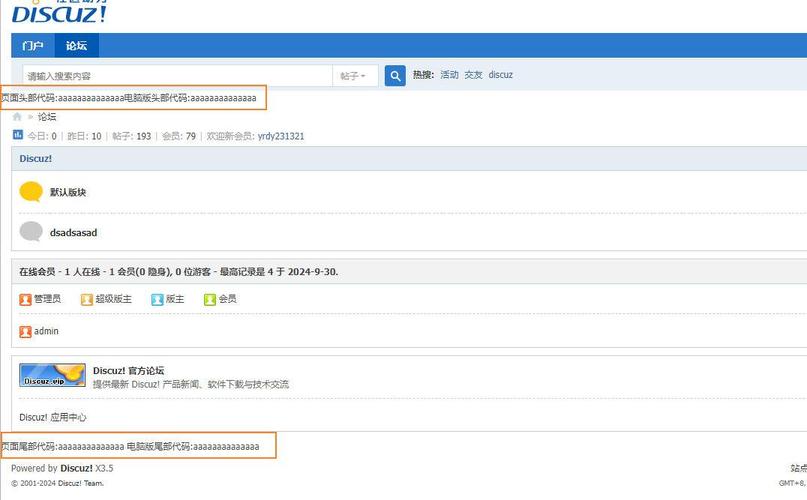Open online user admin's profile
This screenshot has height=500, width=807.
click(x=46, y=331)
